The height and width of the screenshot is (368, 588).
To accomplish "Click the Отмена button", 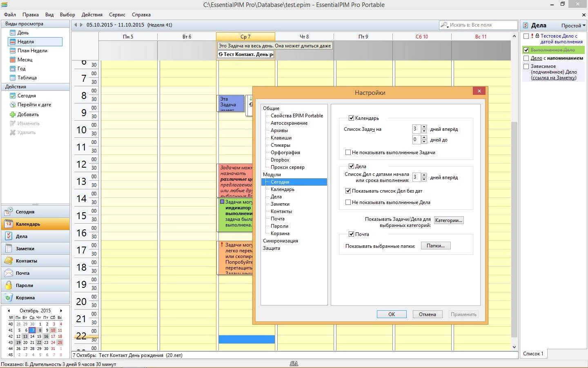I will click(428, 314).
